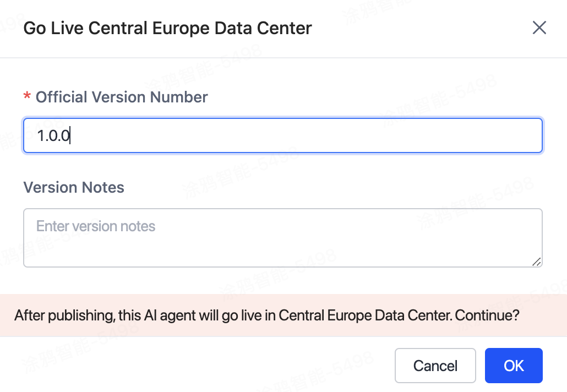Click the corner grip of the notes box
Image resolution: width=567 pixels, height=392 pixels.
click(x=537, y=262)
